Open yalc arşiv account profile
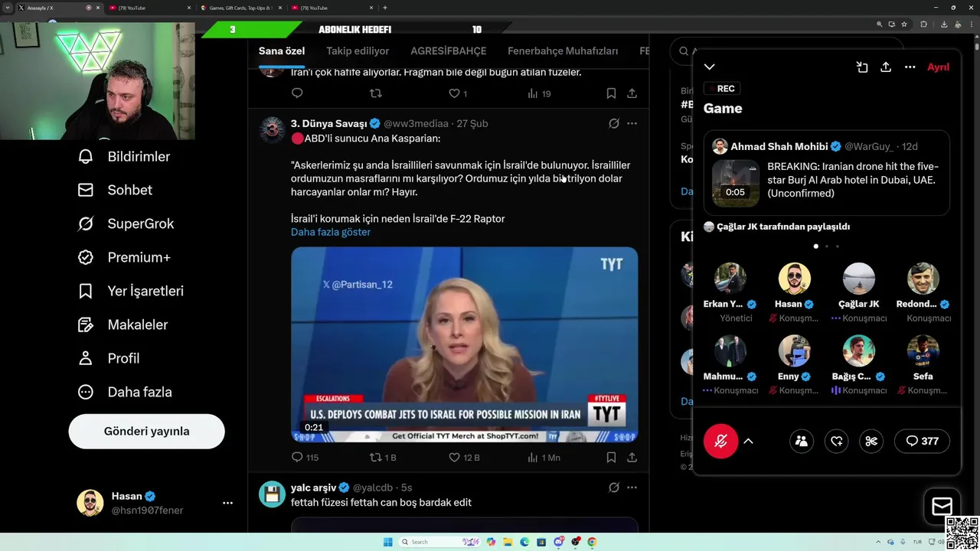 click(314, 487)
